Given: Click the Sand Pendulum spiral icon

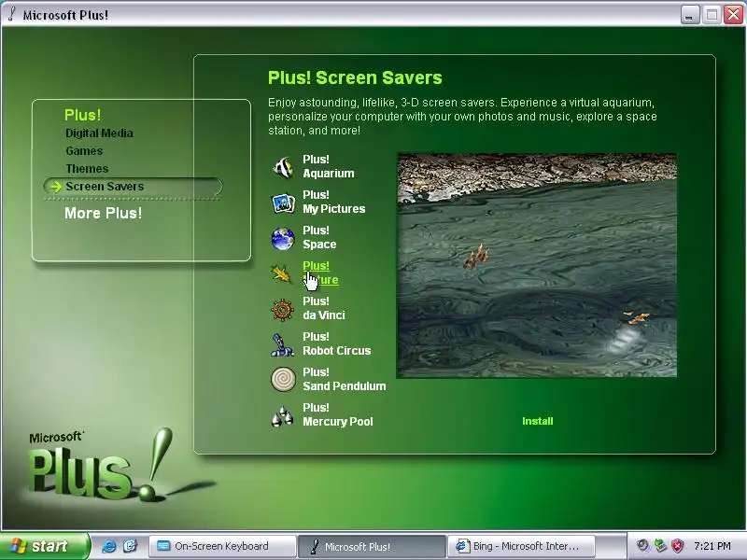Looking at the screenshot, I should pos(283,380).
